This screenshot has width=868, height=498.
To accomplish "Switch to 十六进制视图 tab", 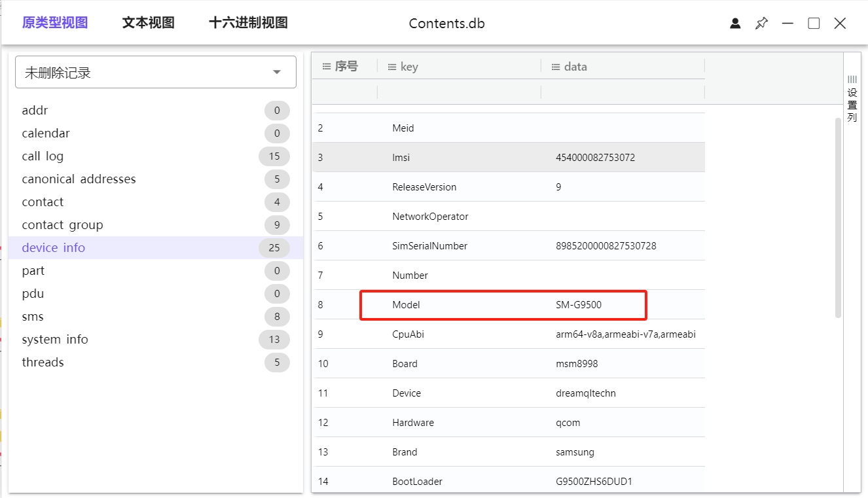I will click(x=248, y=23).
